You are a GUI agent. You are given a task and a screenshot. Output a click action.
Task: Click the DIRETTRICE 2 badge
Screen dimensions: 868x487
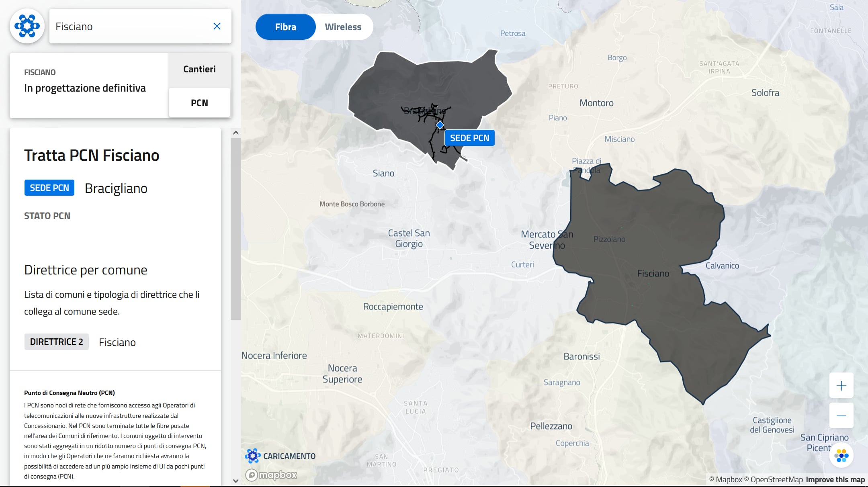coord(56,342)
